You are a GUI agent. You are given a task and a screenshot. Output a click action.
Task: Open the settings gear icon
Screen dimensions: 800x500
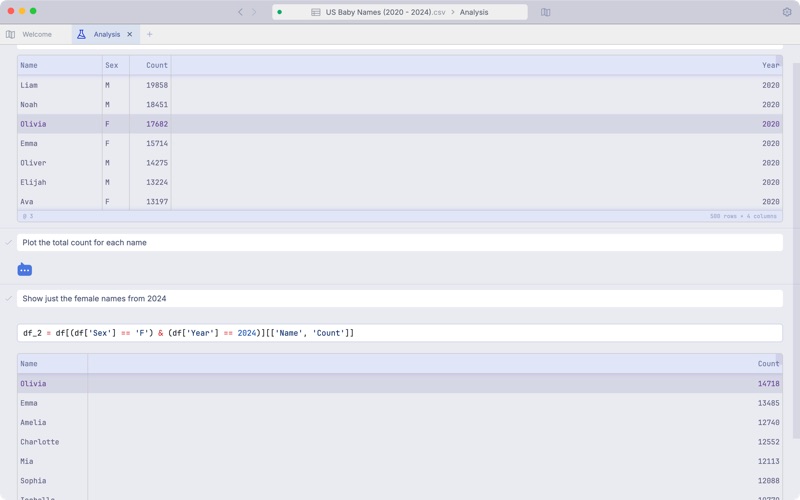[787, 12]
